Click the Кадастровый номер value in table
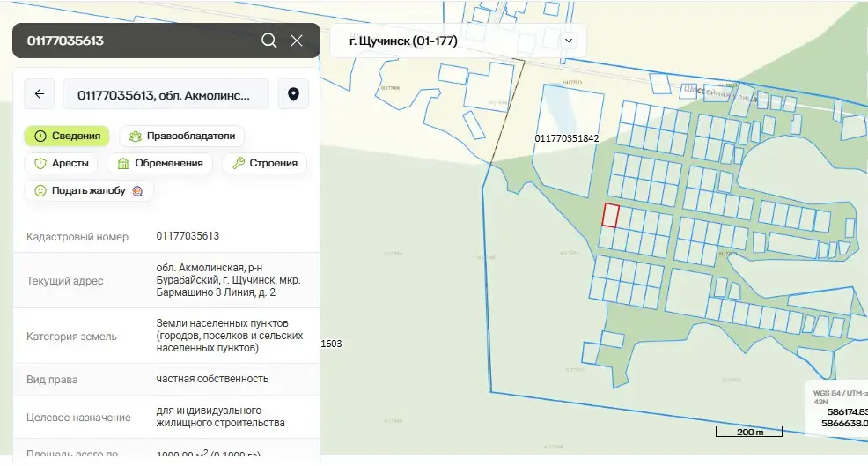This screenshot has width=868, height=466. point(188,236)
